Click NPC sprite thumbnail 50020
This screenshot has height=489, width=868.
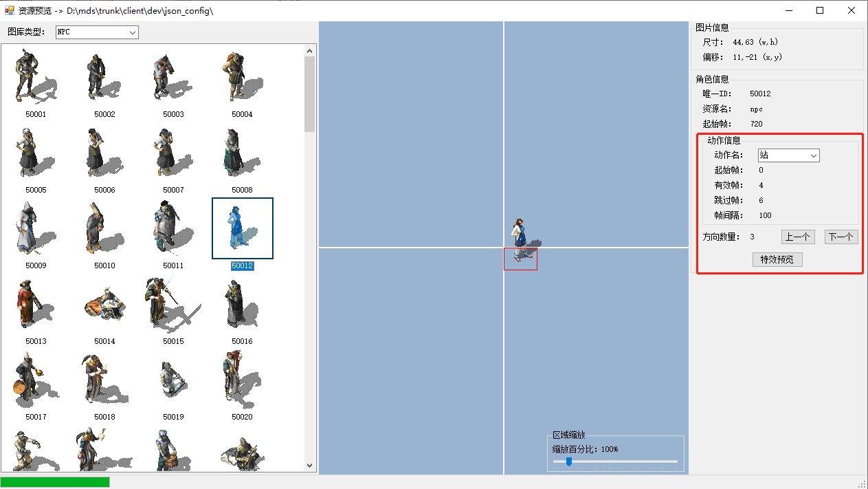[x=241, y=382]
